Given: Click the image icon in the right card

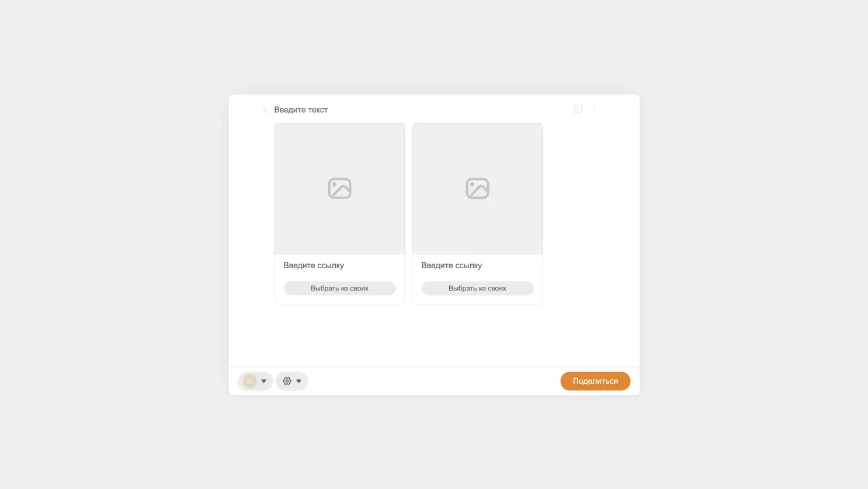Looking at the screenshot, I should 477,189.
